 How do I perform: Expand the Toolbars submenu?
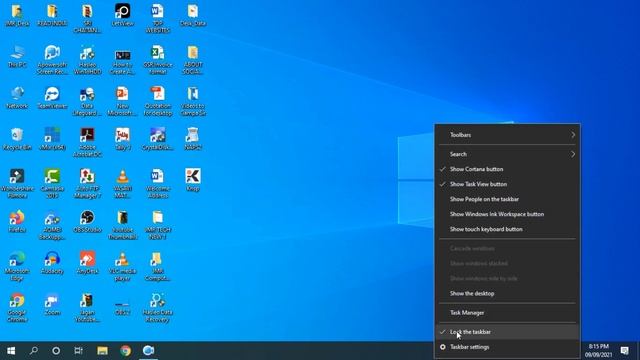tap(507, 135)
